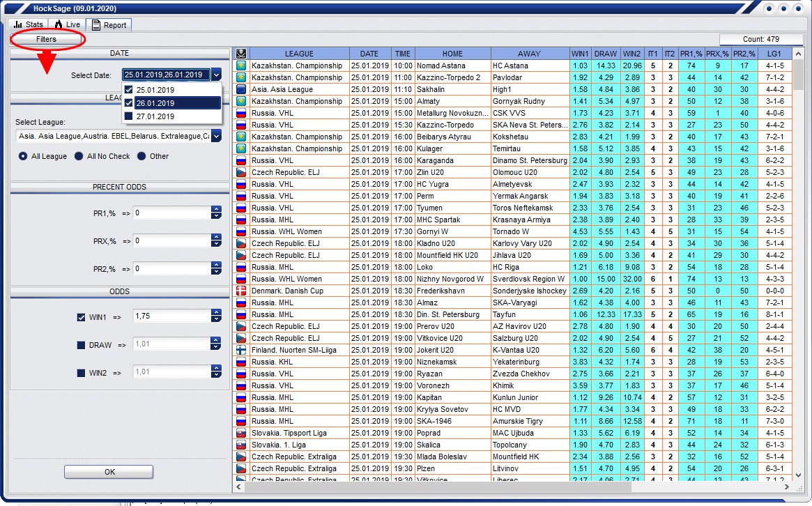The height and width of the screenshot is (506, 812).
Task: Sort by the AWAY column header
Action: coord(529,54)
